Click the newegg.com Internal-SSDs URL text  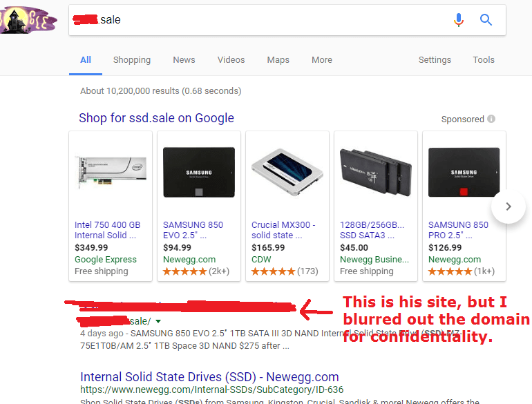(211, 389)
